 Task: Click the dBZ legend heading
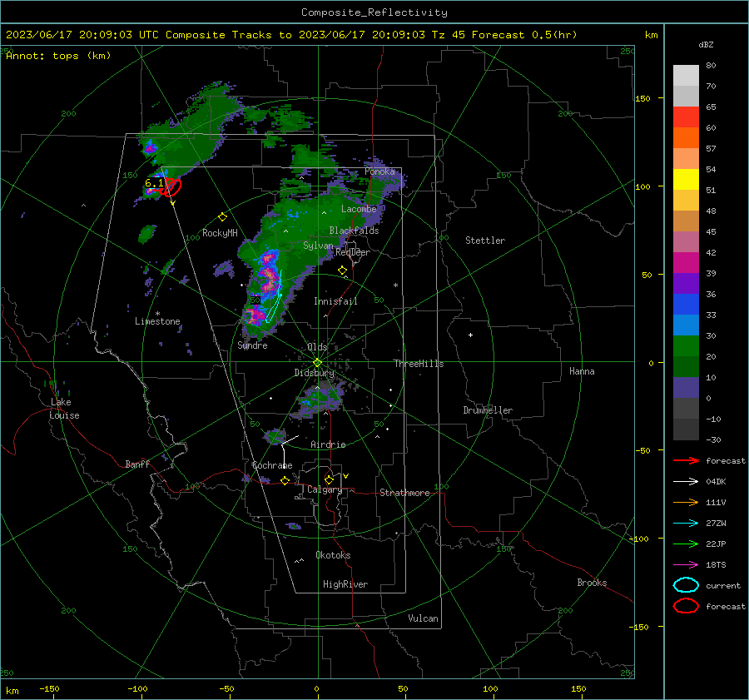click(706, 45)
